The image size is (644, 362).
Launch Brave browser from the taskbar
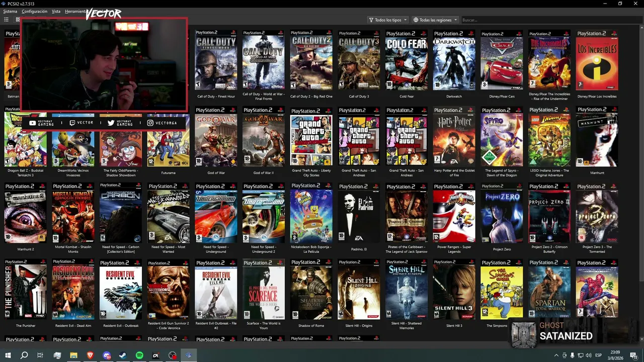coord(90,355)
